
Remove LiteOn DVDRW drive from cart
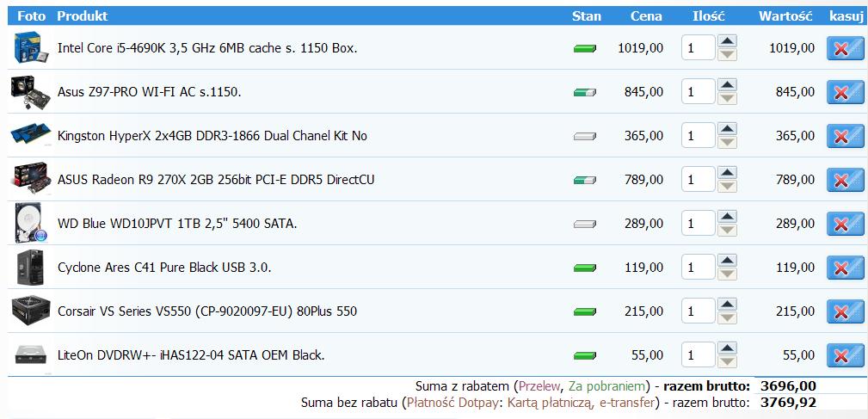click(x=846, y=354)
